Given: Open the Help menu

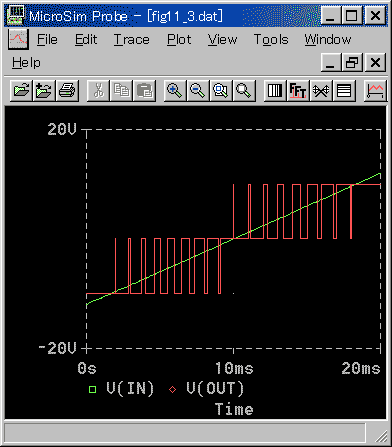Looking at the screenshot, I should 26,63.
